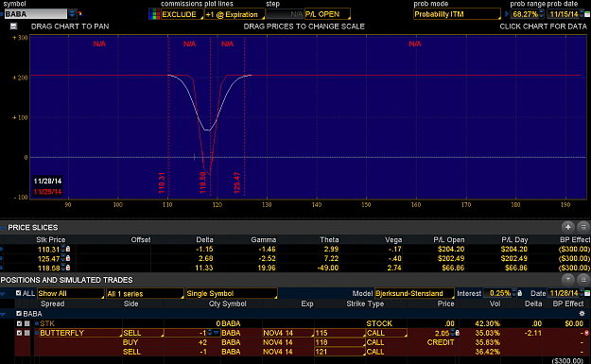
Task: Click the blue dot beside BUTTERFLY
Action: [37, 333]
